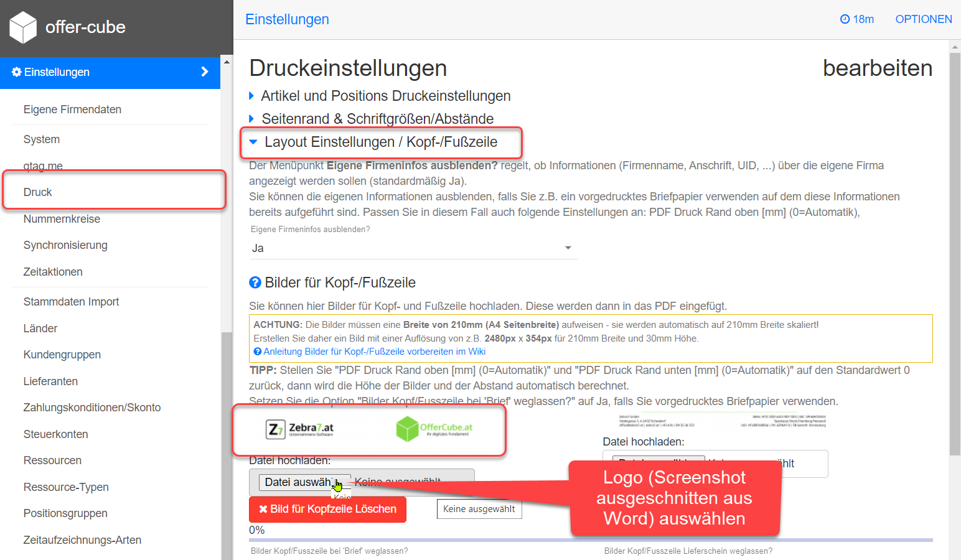This screenshot has height=560, width=961.
Task: Click the header image preview with Zebra7 logo
Action: pos(369,429)
